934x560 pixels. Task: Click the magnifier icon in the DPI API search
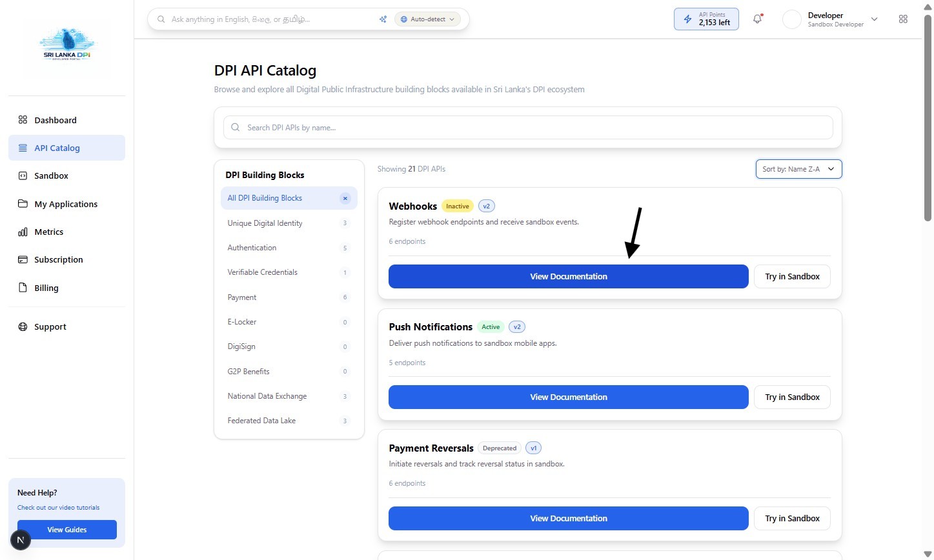tap(236, 128)
